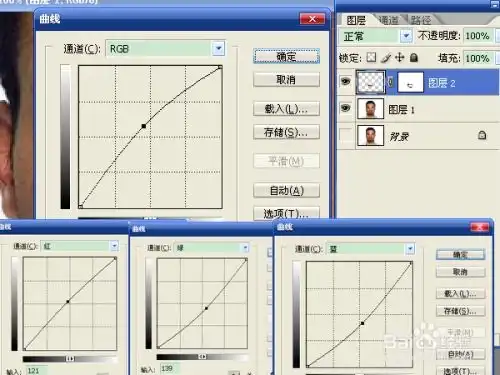
Task: Click lock image pixels brush icon
Action: tap(386, 58)
